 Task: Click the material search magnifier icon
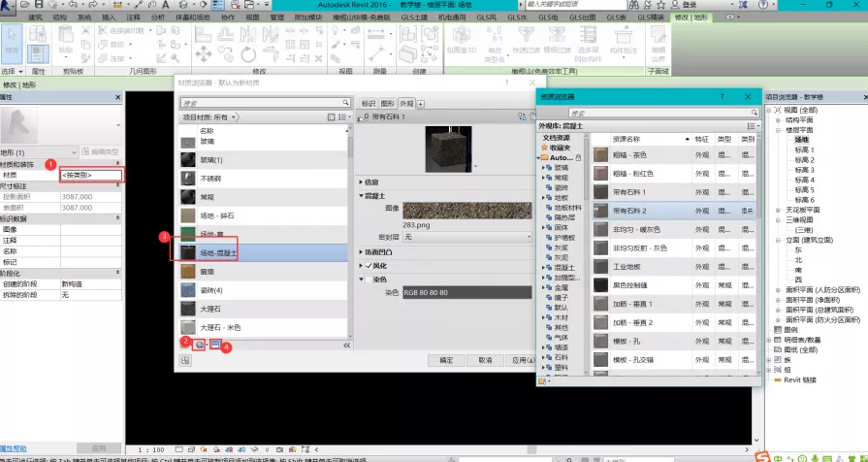(343, 103)
